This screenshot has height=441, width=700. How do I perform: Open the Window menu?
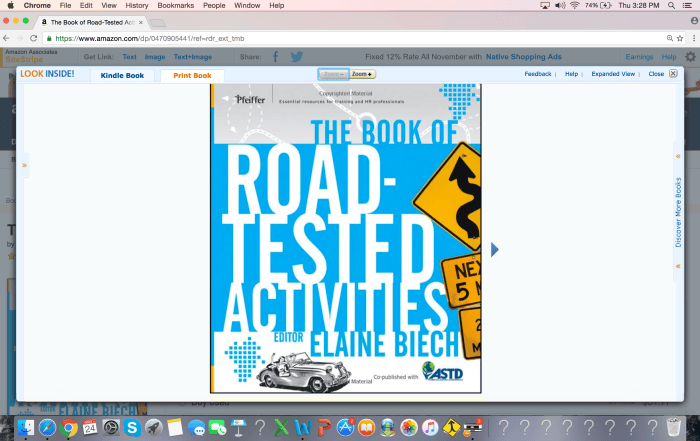tap(247, 5)
